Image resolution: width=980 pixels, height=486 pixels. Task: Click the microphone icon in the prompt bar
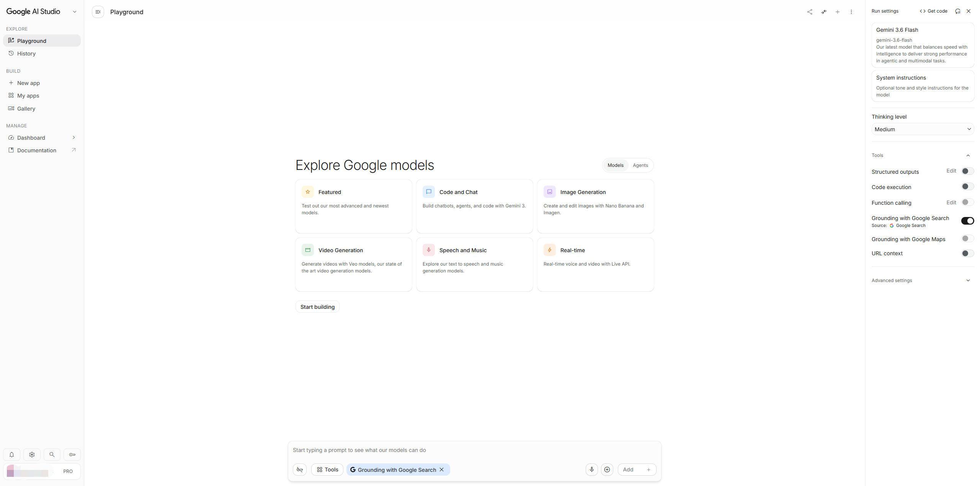[x=591, y=470]
